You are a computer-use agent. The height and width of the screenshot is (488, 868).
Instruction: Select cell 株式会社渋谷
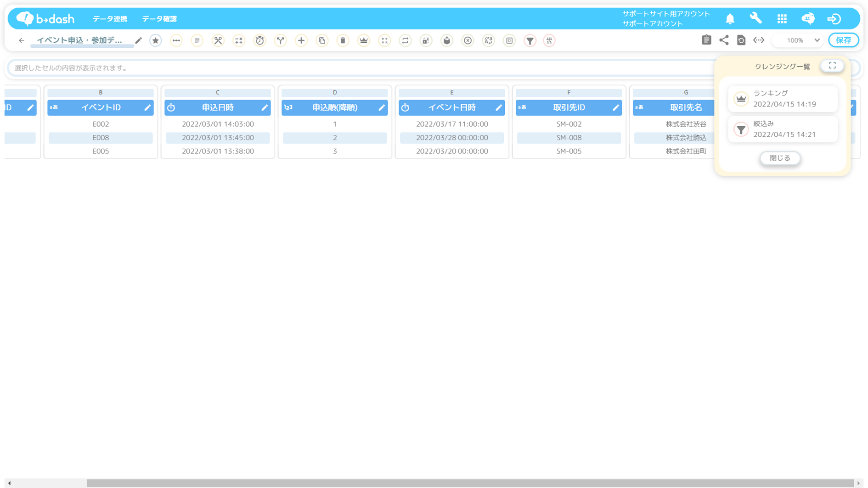[674, 124]
